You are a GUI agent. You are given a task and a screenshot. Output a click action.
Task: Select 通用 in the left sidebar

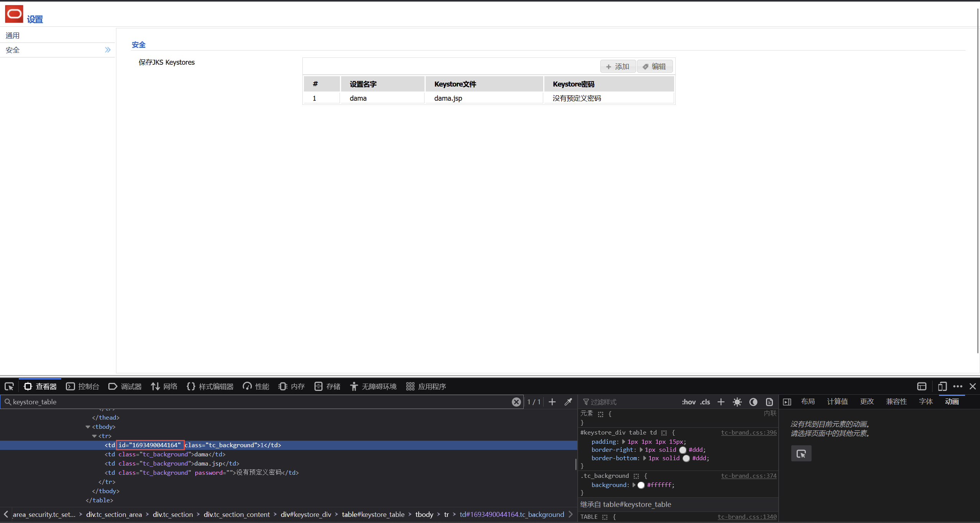[x=57, y=36]
